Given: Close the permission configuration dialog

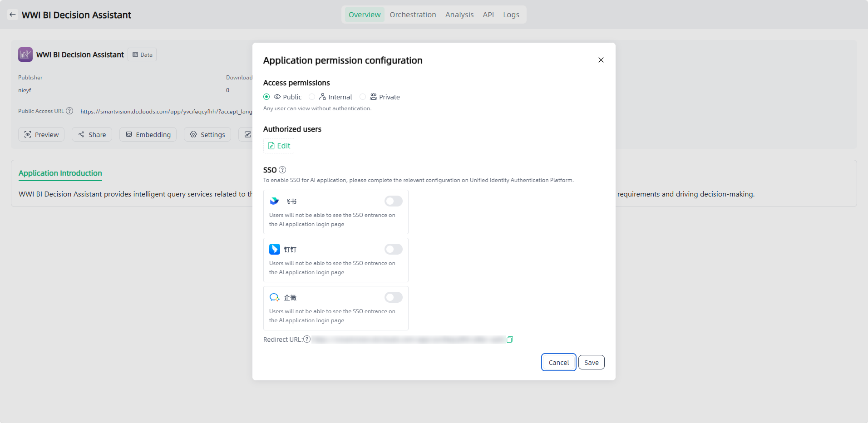Looking at the screenshot, I should point(601,60).
